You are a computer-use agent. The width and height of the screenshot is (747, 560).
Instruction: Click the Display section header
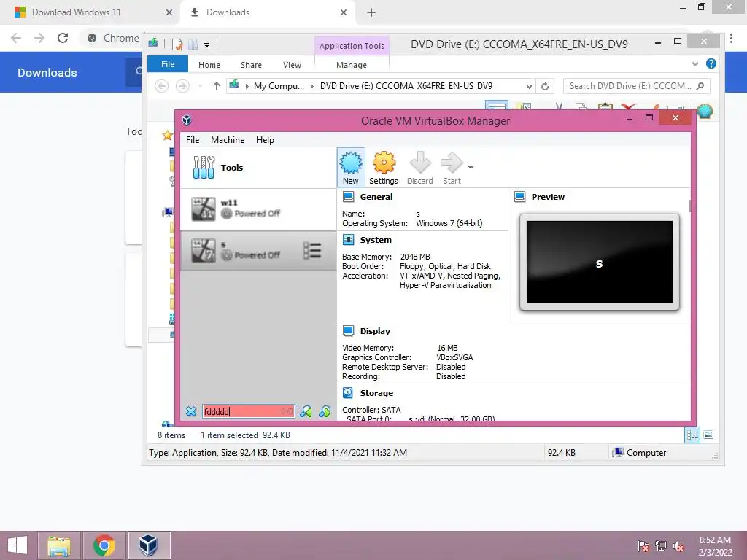(x=375, y=331)
